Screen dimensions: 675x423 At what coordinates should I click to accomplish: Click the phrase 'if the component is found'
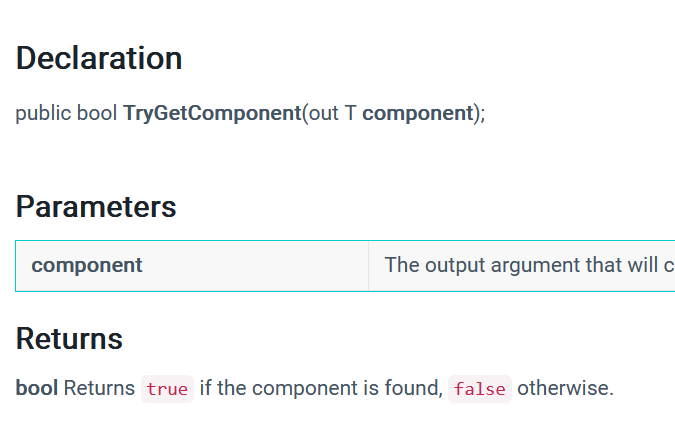[320, 388]
